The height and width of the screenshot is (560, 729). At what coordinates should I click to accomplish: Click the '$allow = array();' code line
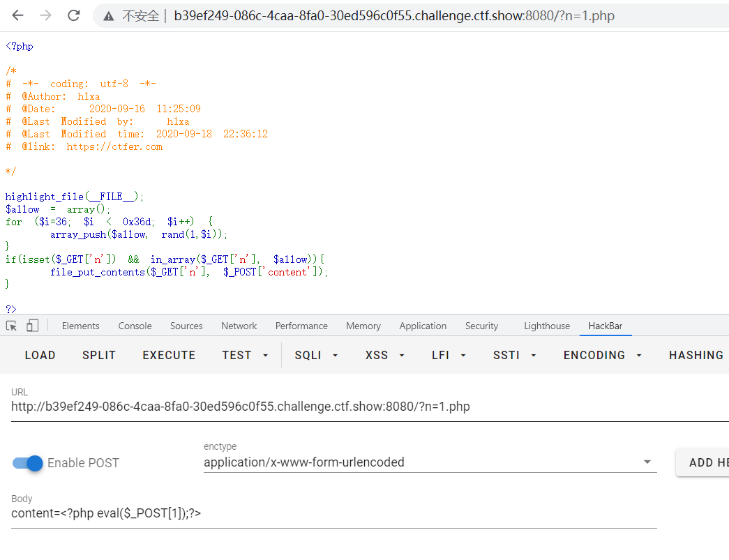[58, 210]
